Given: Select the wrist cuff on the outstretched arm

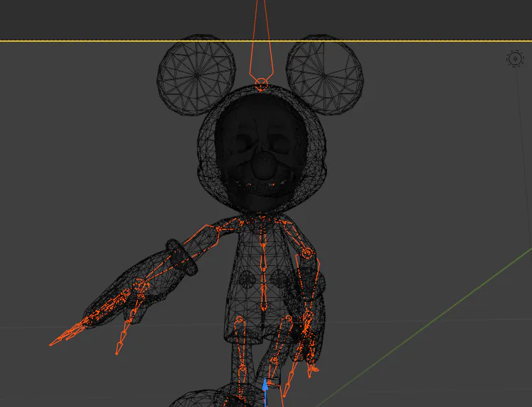Looking at the screenshot, I should tap(181, 257).
